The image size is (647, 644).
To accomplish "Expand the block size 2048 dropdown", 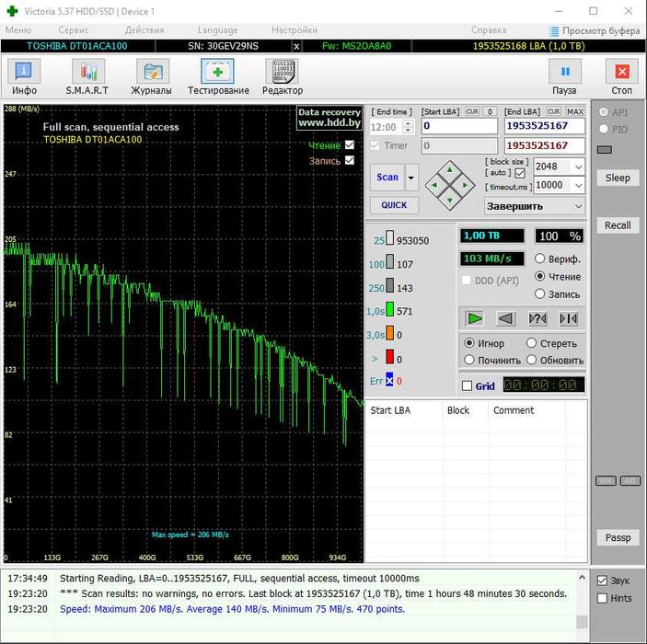I will pos(577,167).
